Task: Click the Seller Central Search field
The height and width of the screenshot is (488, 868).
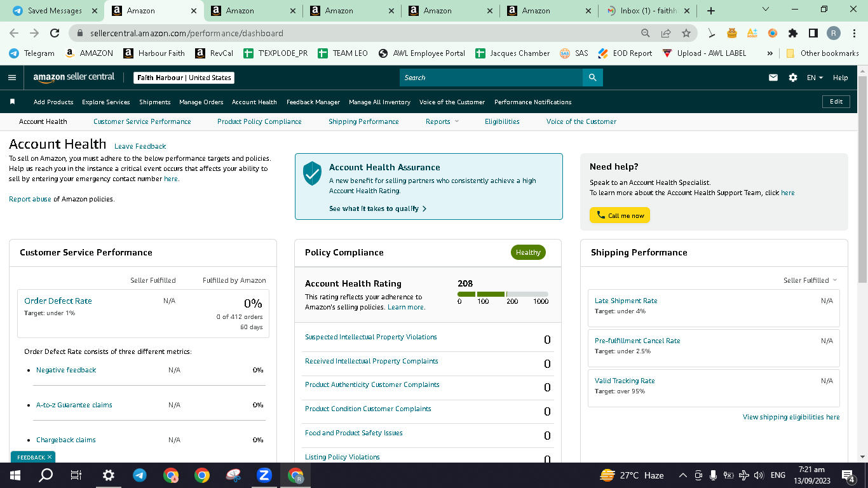Action: click(x=491, y=78)
